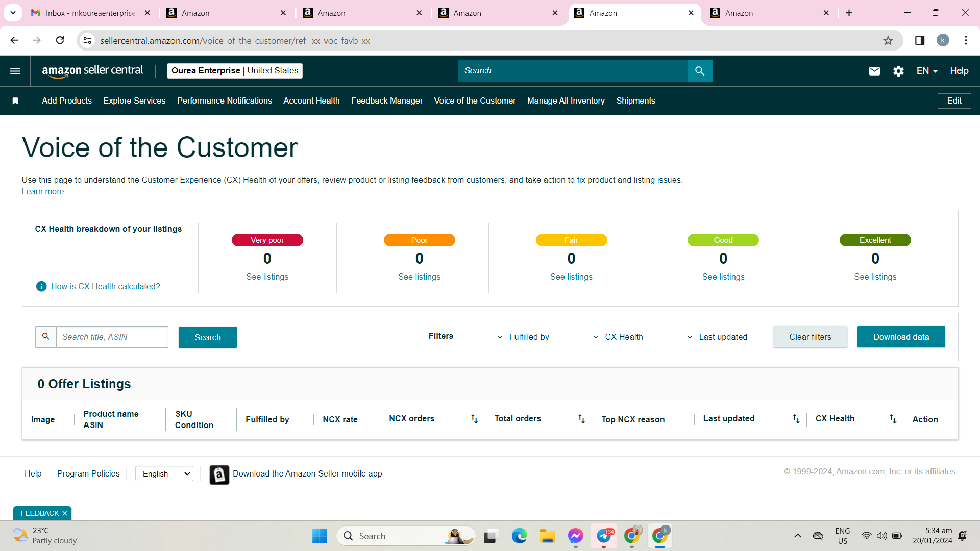The height and width of the screenshot is (551, 980).
Task: Launch Microsoft Edge from the taskbar
Action: point(519,536)
